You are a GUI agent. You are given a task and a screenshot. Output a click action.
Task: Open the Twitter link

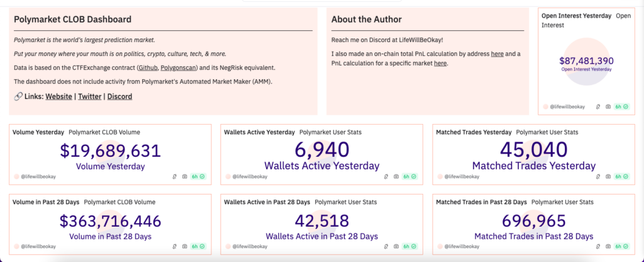[90, 96]
